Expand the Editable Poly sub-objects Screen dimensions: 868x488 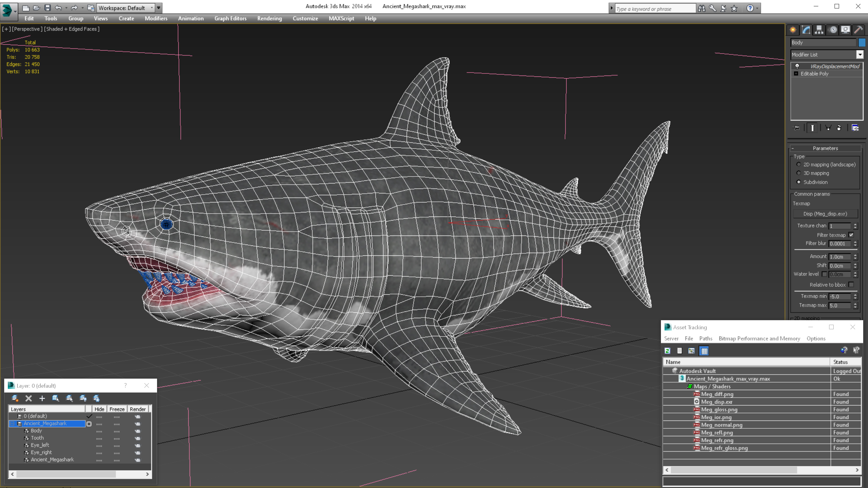(796, 74)
